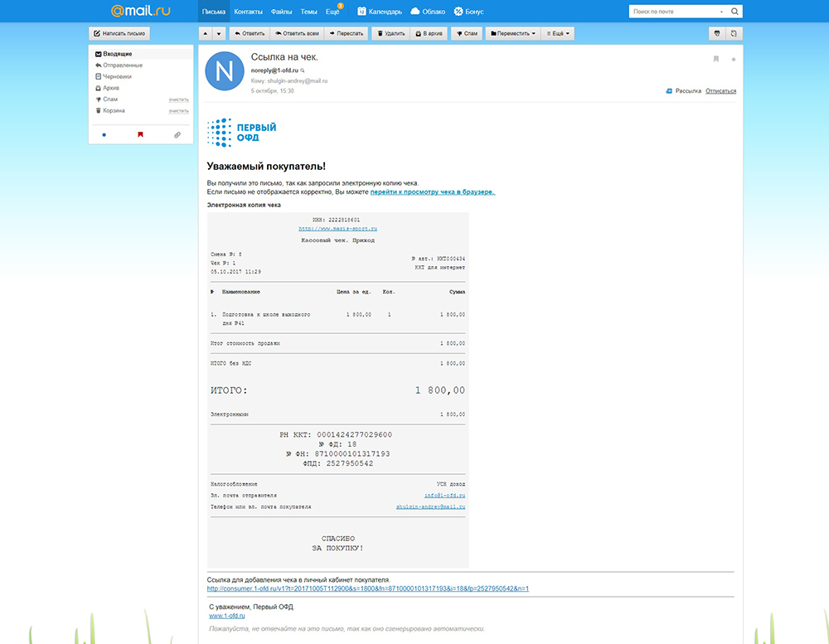Filter messages with attachments via paperclip
Image resolution: width=829 pixels, height=644 pixels.
pos(177,134)
